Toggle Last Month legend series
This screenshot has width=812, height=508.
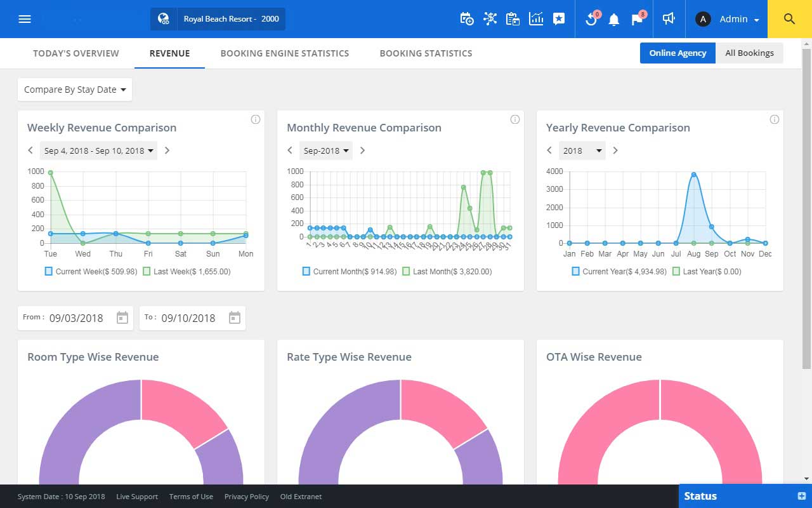click(447, 271)
